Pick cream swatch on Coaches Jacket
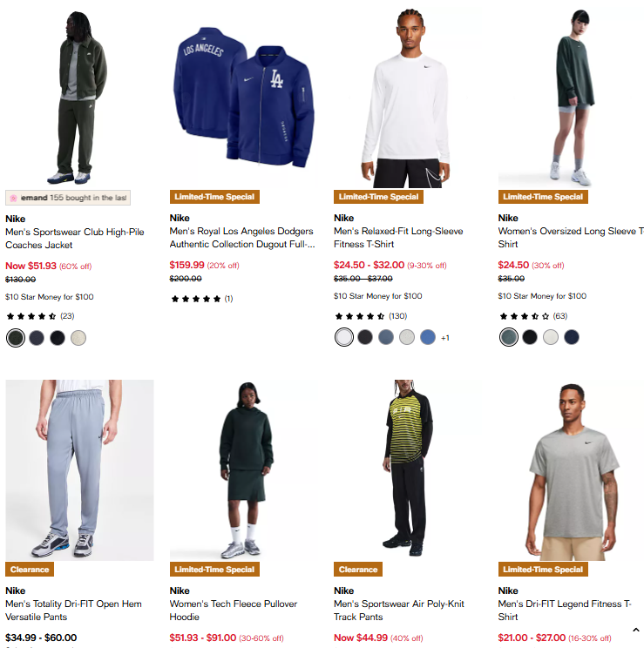The width and height of the screenshot is (644, 648). 78,338
